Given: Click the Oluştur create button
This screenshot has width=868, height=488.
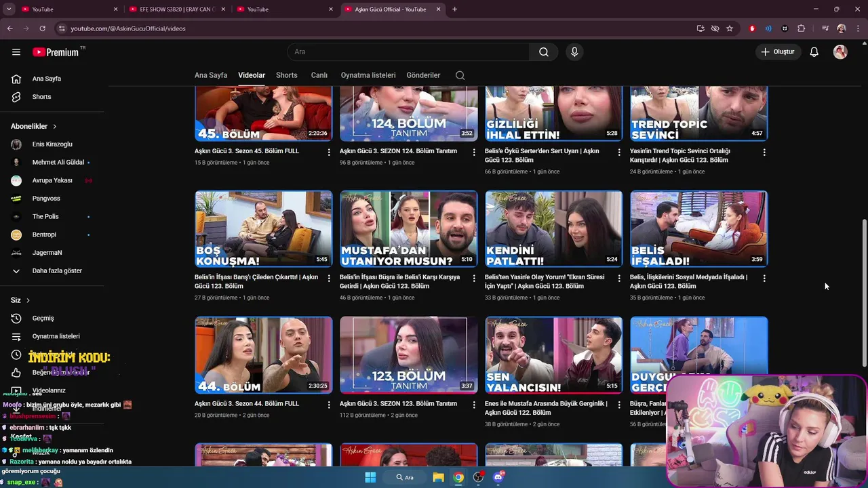Looking at the screenshot, I should tap(777, 52).
